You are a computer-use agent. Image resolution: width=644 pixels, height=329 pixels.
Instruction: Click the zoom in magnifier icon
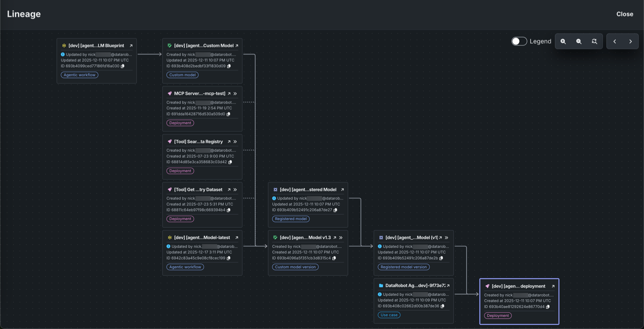coord(563,41)
